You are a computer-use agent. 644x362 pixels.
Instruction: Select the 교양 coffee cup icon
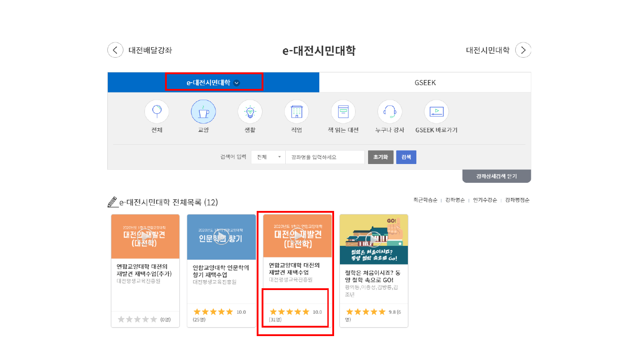[x=203, y=112]
